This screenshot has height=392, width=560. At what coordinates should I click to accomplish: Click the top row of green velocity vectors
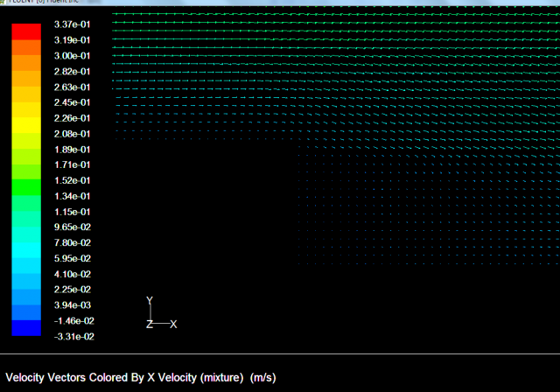[x=332, y=16]
